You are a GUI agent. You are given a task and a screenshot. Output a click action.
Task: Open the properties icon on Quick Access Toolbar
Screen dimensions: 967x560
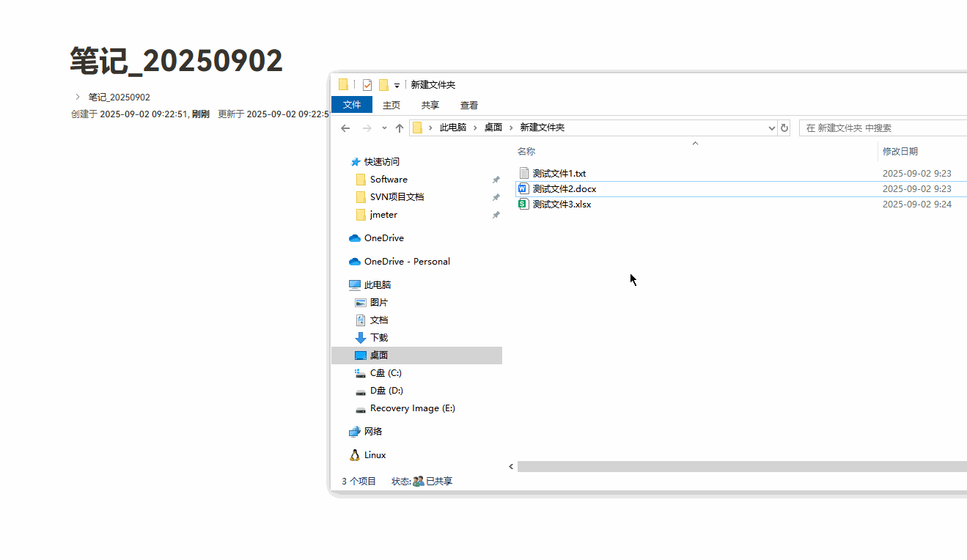[367, 84]
